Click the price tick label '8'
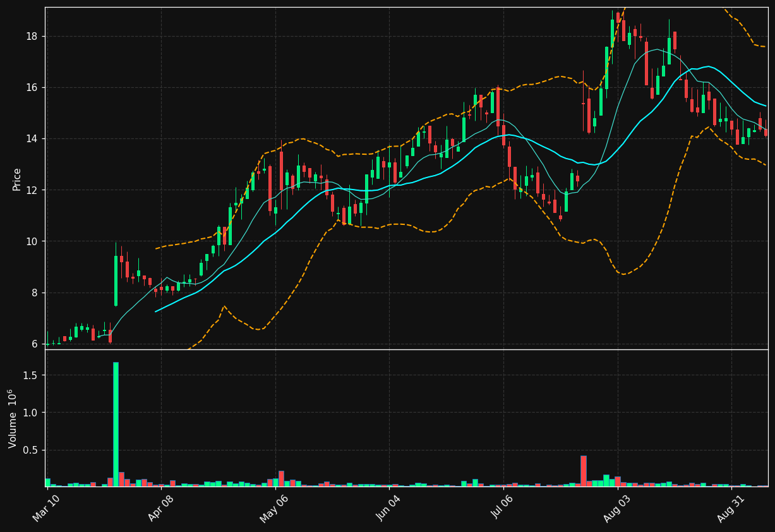 [35, 293]
